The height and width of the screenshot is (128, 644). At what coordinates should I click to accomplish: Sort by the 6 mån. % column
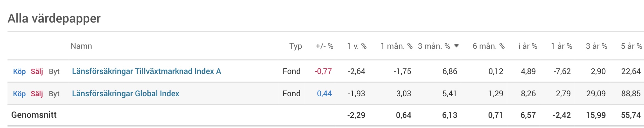click(488, 46)
